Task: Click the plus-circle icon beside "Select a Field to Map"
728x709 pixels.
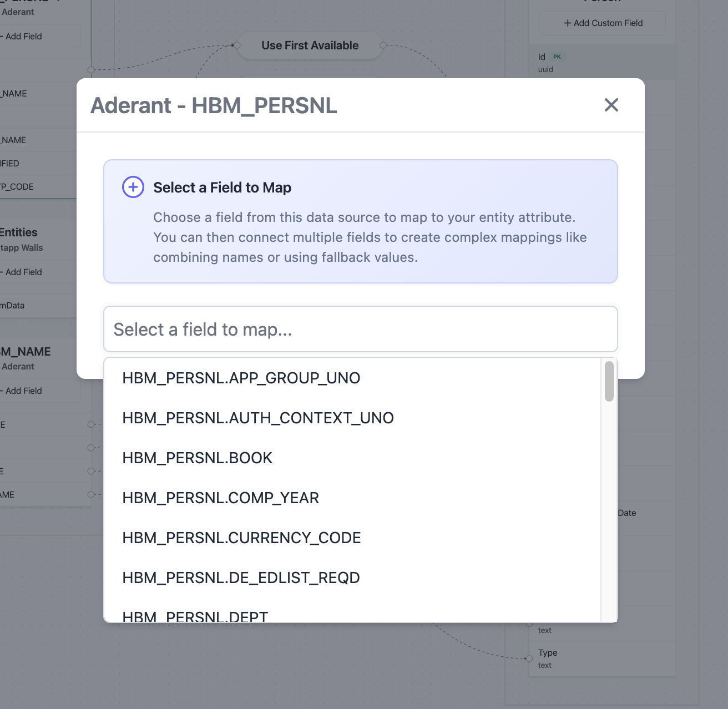Action: pos(133,188)
